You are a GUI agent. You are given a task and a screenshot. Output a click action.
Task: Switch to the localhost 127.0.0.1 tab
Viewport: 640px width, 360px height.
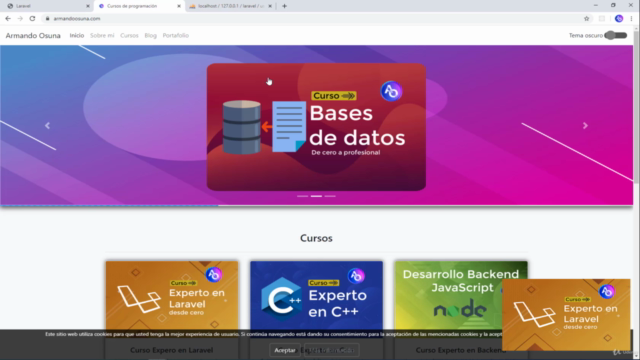231,6
